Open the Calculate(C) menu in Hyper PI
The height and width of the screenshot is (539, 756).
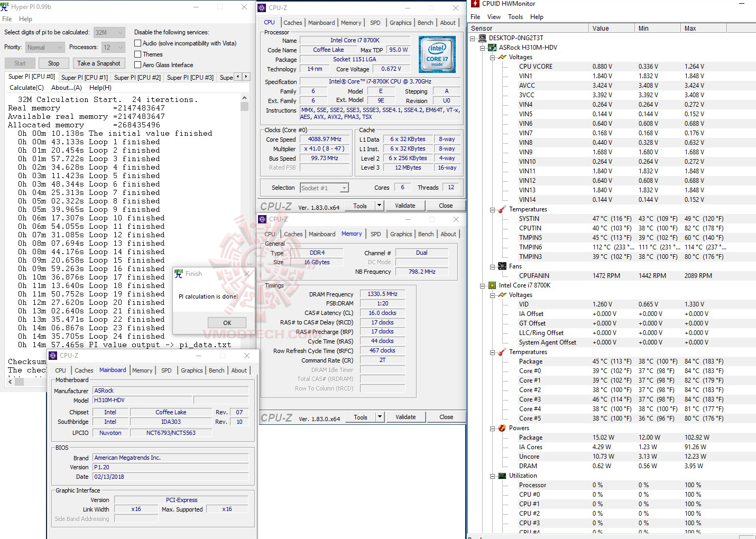point(27,88)
